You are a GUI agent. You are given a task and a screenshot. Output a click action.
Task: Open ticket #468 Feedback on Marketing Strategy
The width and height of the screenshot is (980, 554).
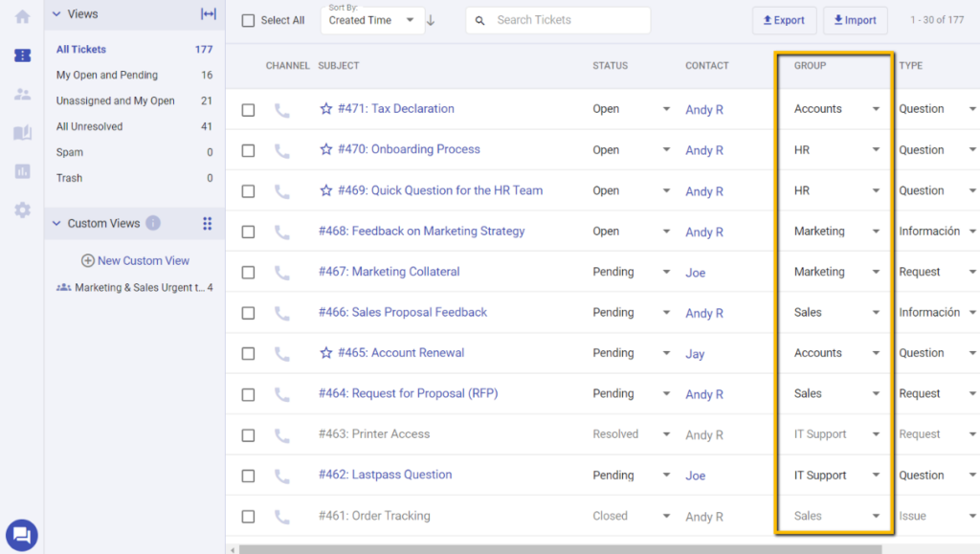click(x=422, y=232)
